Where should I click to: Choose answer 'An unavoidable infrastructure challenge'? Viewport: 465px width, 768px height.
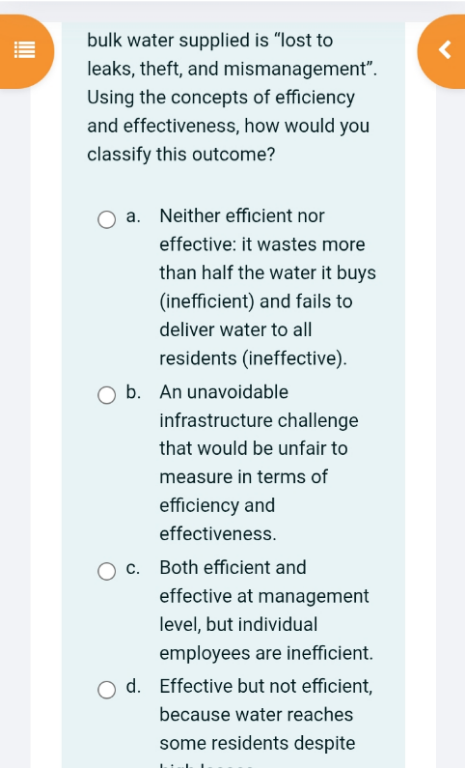point(259,463)
